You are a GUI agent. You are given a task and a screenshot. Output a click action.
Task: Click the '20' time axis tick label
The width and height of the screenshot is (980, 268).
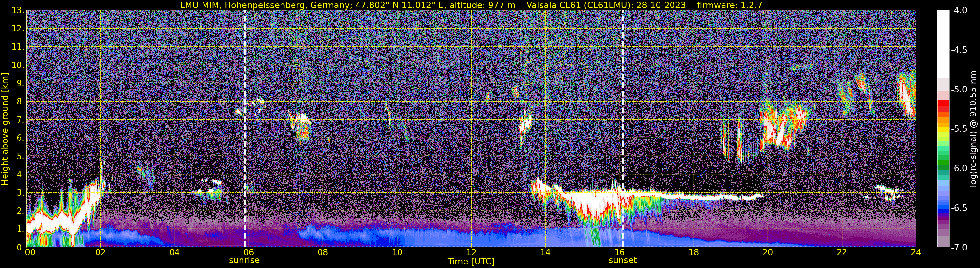[x=768, y=253]
